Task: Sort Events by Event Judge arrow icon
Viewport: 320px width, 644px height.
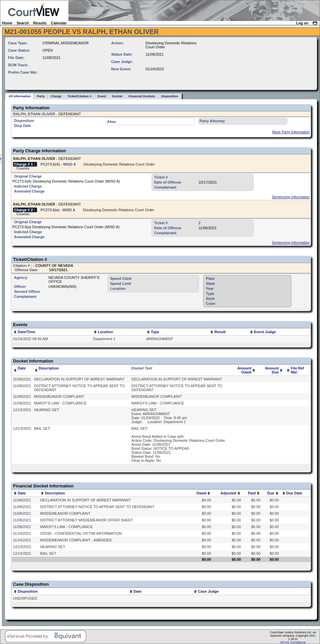Action: pos(251,332)
